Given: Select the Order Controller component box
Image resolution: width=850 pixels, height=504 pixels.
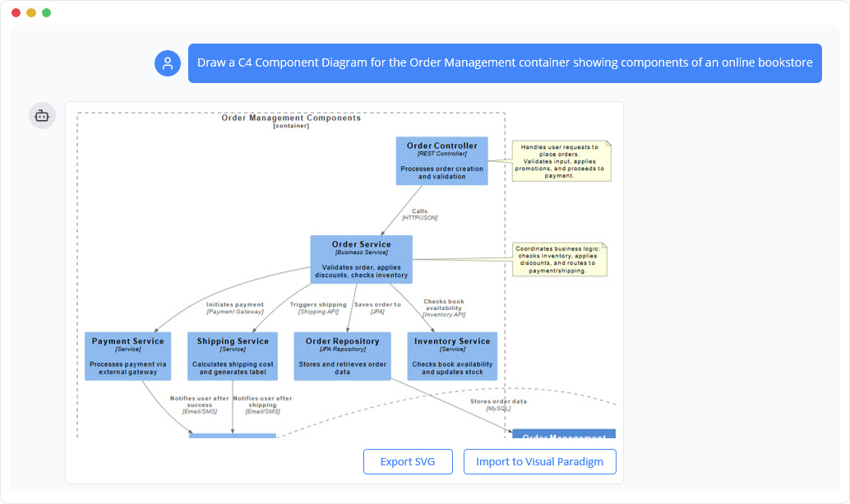Looking at the screenshot, I should point(441,160).
